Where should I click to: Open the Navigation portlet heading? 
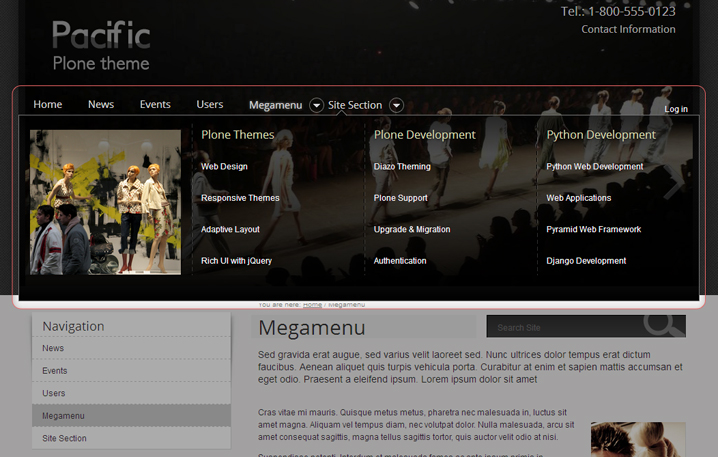pyautogui.click(x=73, y=326)
